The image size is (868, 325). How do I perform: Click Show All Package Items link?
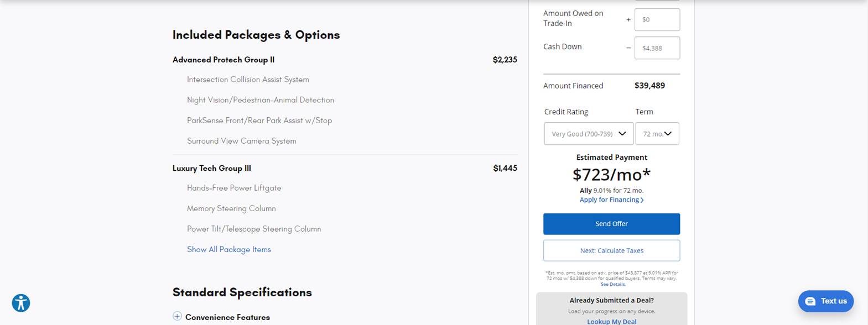pos(229,249)
